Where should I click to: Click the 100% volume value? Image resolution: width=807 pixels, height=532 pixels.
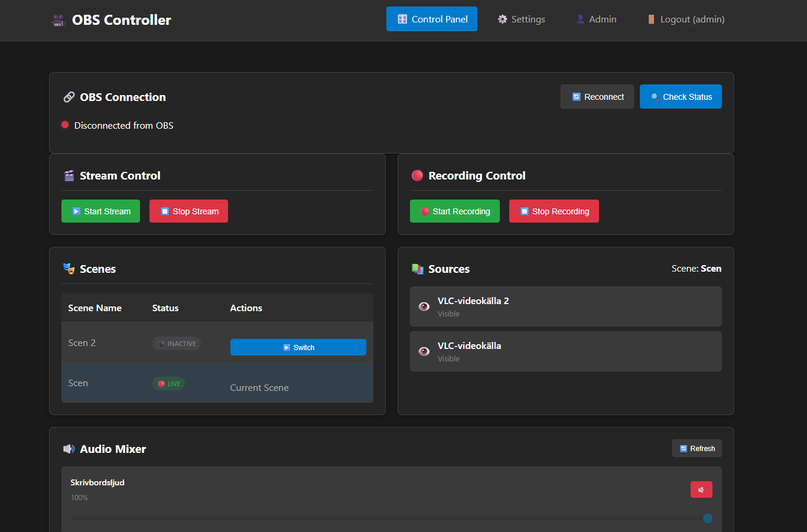point(79,498)
